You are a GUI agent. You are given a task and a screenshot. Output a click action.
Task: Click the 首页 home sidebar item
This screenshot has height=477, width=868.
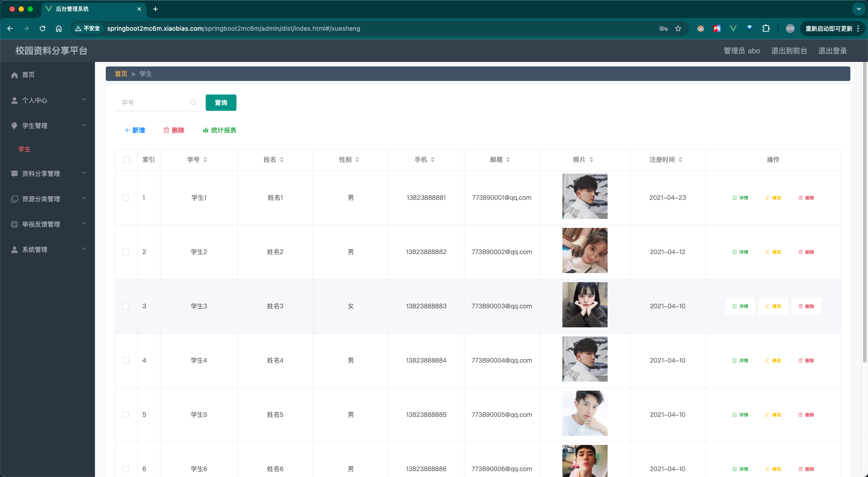tap(47, 75)
